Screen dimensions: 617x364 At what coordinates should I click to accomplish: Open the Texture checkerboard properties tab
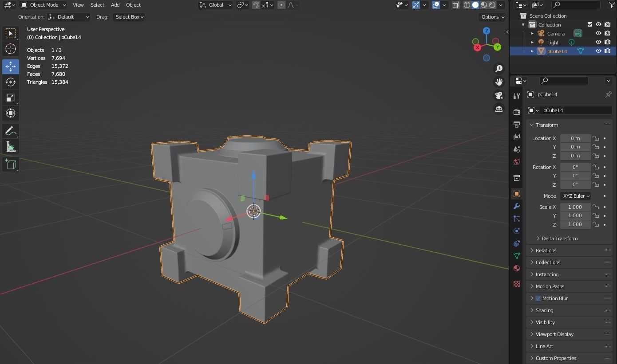pyautogui.click(x=516, y=284)
